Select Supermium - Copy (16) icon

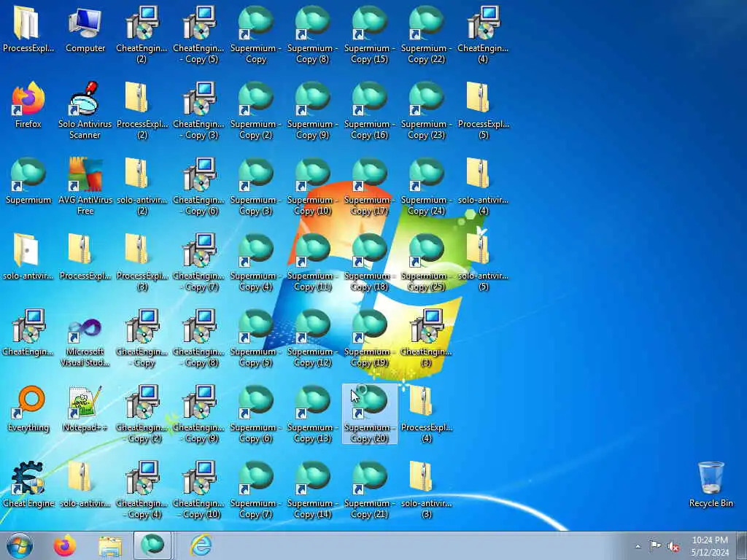[370, 111]
